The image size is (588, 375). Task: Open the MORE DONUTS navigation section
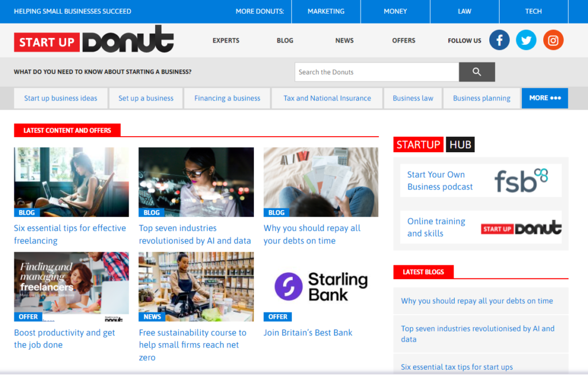[260, 11]
